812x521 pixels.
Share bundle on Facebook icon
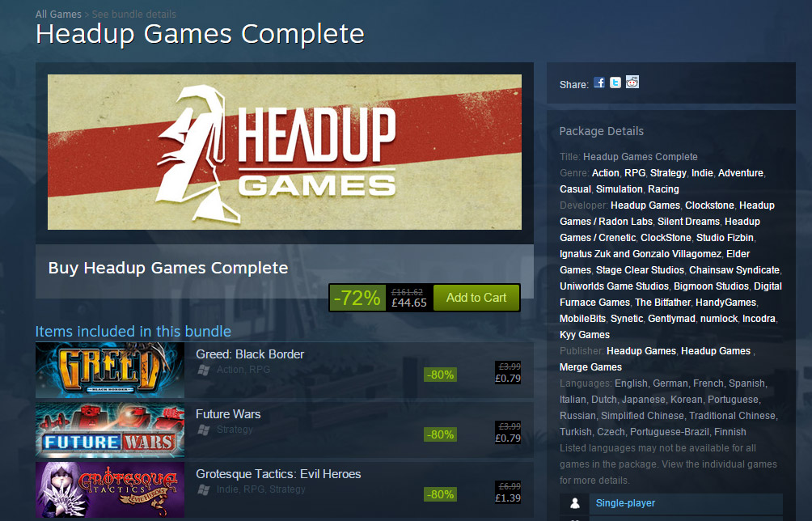tap(599, 83)
